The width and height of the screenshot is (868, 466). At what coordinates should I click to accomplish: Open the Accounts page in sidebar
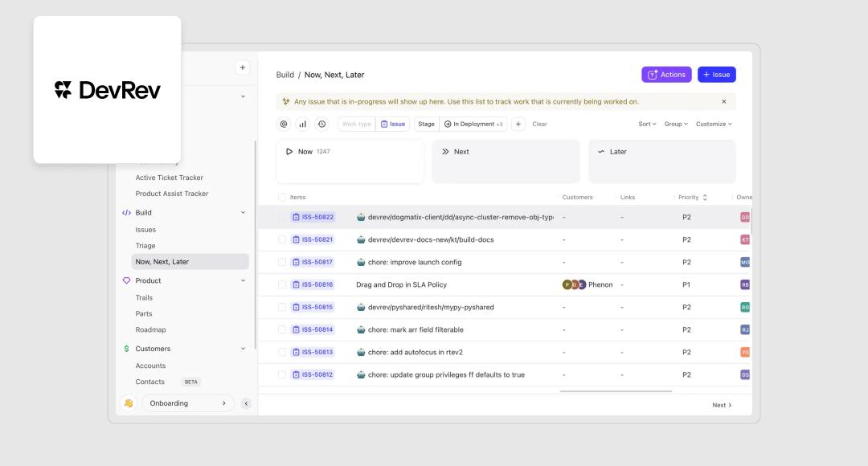click(150, 366)
